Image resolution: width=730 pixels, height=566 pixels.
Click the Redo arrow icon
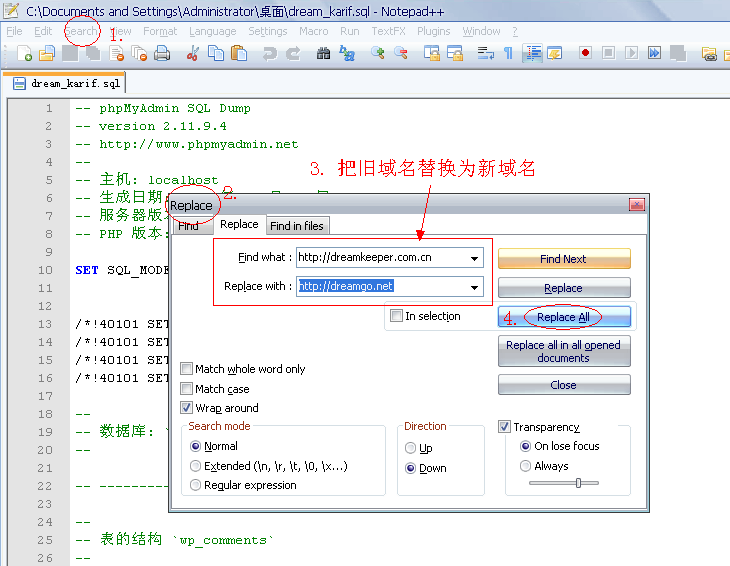tap(293, 54)
